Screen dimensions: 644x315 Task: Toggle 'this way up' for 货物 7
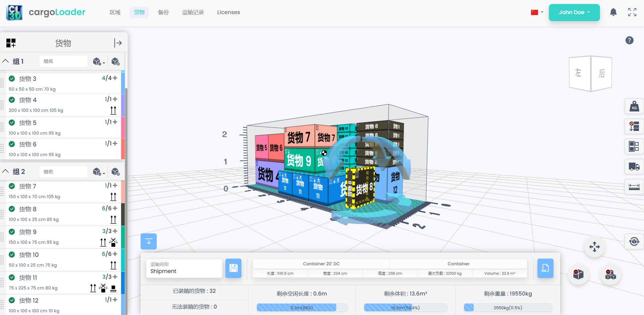click(113, 196)
